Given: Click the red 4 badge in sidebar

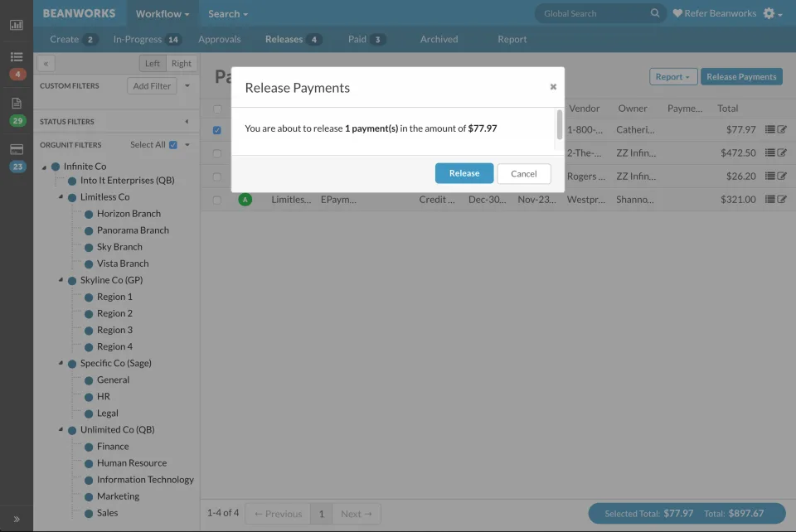Looking at the screenshot, I should tap(17, 74).
